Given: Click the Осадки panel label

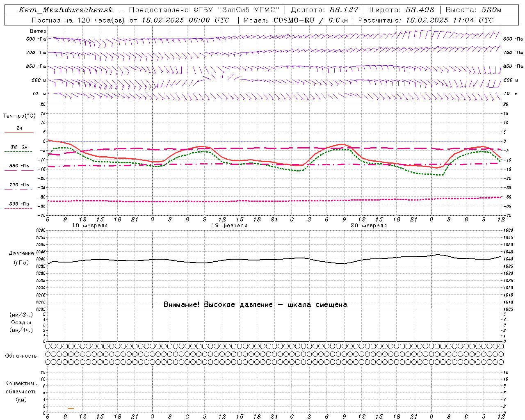Looking at the screenshot, I should point(21,322).
